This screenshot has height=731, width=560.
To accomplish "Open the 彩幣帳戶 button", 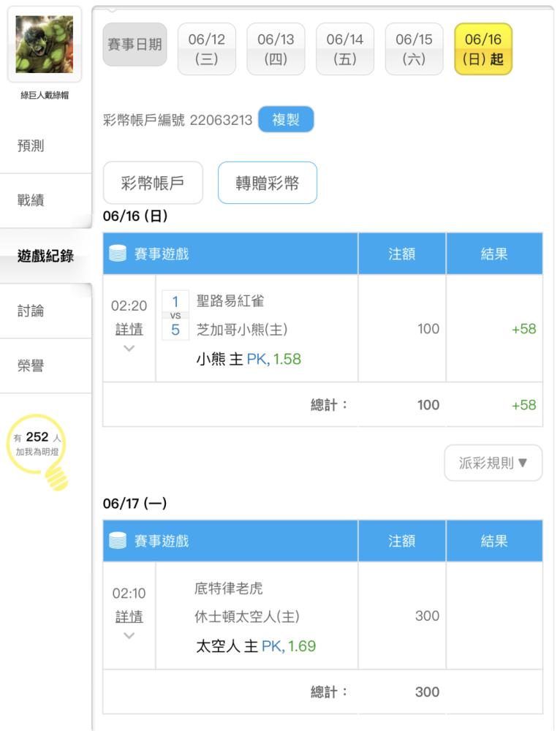I will click(x=153, y=183).
